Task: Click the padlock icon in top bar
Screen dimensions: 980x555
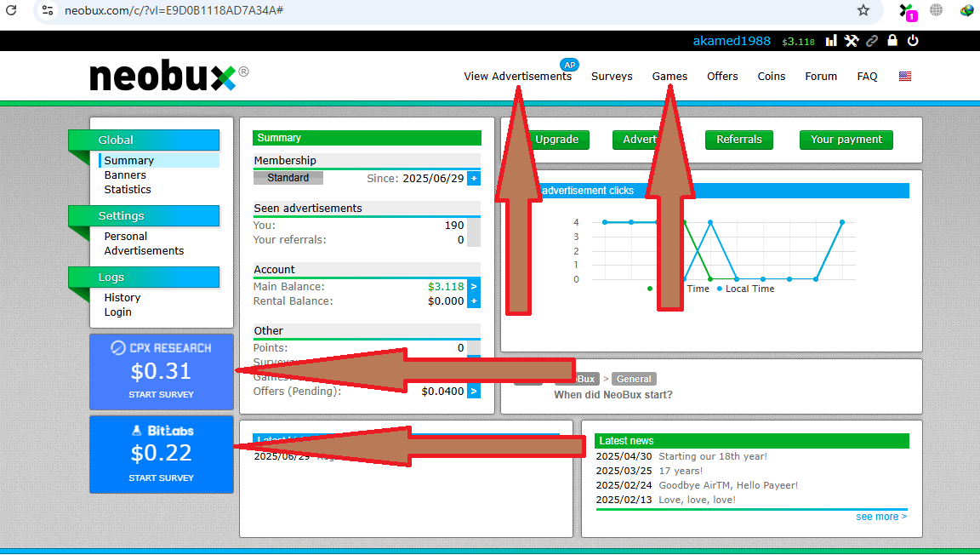Action: click(x=892, y=41)
